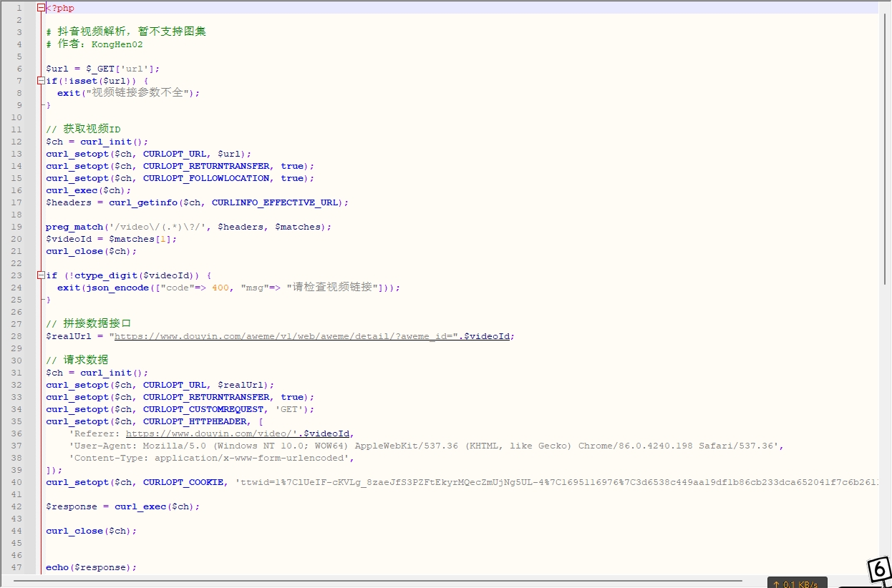Screen dimensions: 892x588
Task: Click the <?php opening tag
Action: click(x=60, y=9)
